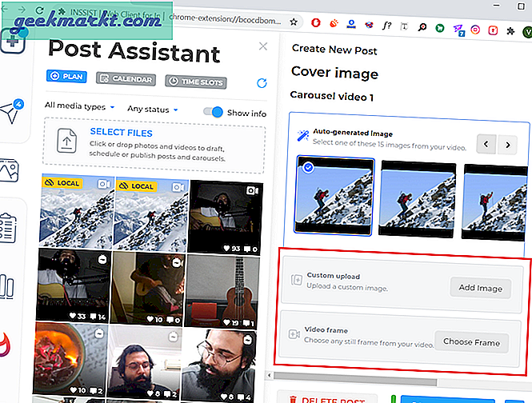Image resolution: width=532 pixels, height=403 pixels.
Task: Expand the Any status filter dropdown
Action: tap(152, 109)
